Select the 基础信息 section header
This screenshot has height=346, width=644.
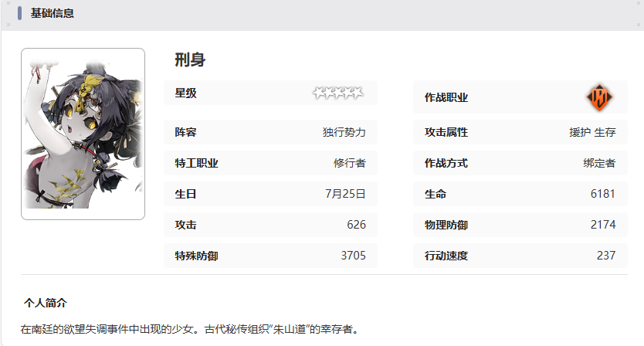click(53, 13)
